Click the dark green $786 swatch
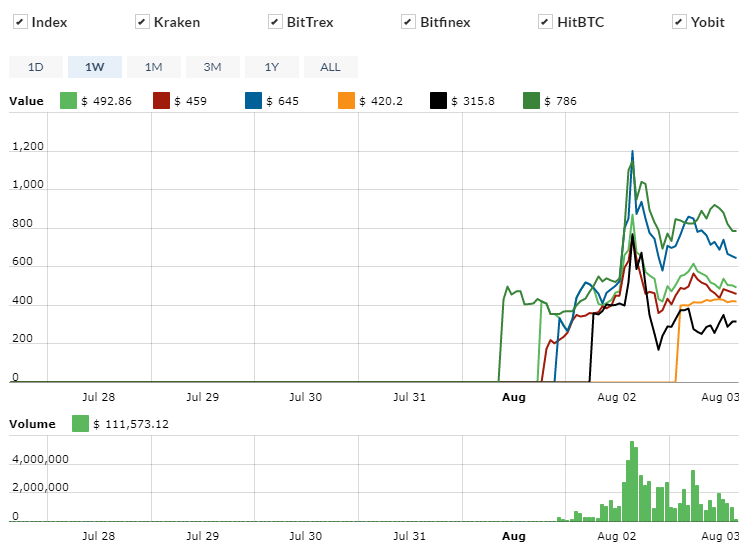The image size is (754, 552). point(532,101)
